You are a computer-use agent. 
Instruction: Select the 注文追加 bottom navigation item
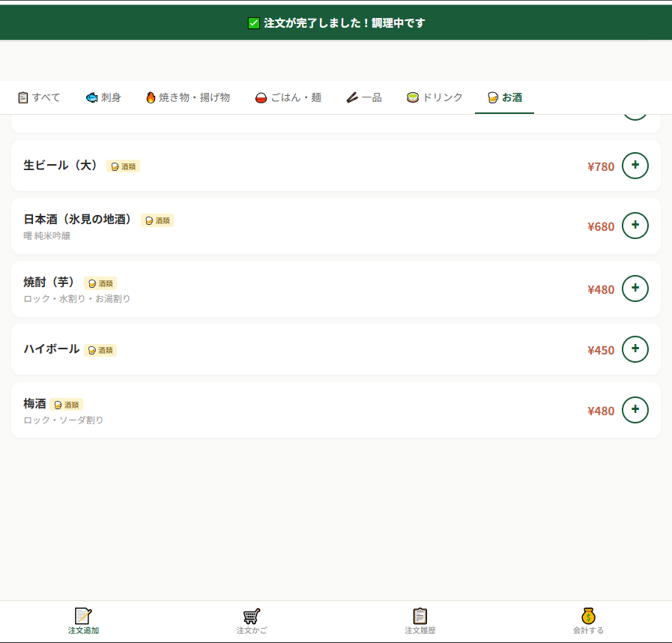pyautogui.click(x=83, y=621)
